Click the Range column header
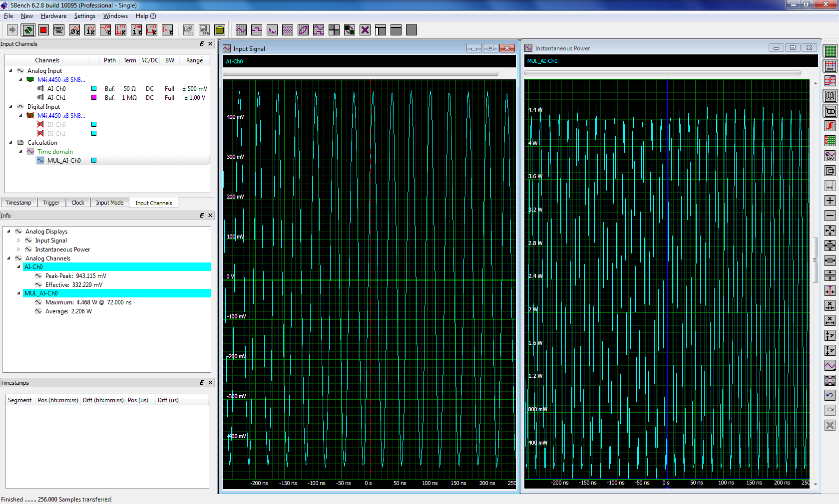The image size is (839, 504). click(x=194, y=60)
